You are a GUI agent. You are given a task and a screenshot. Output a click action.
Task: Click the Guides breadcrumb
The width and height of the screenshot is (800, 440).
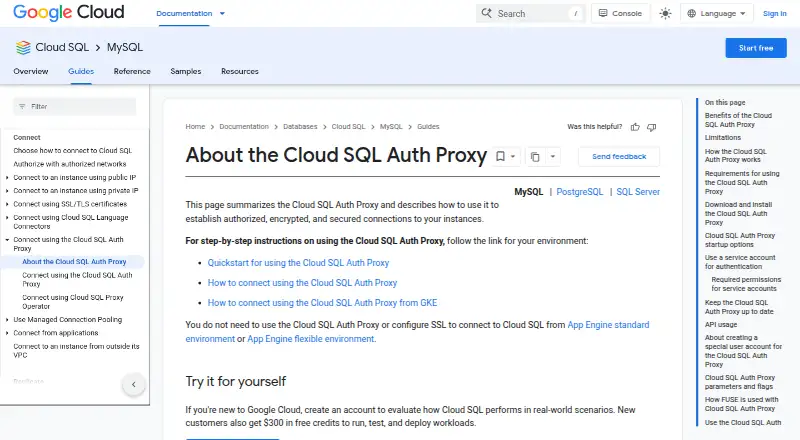[x=428, y=127]
